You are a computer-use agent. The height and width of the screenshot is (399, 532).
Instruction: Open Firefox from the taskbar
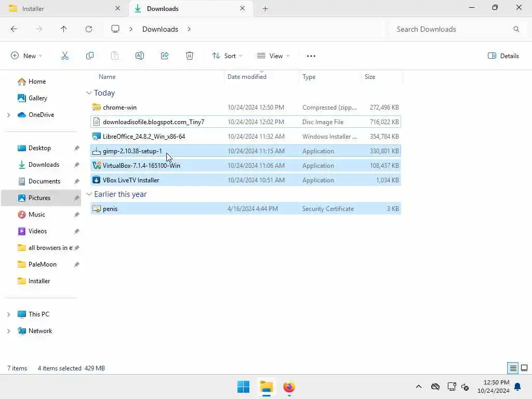point(289,387)
